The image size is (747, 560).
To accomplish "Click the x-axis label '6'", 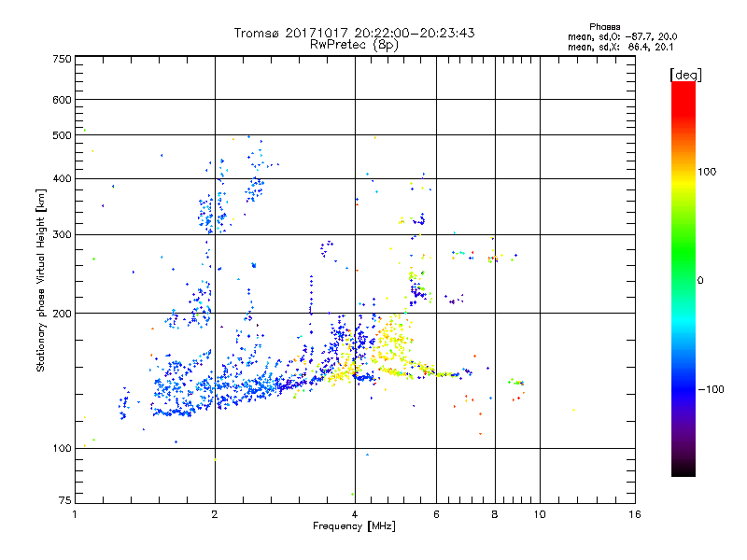I will click(436, 514).
